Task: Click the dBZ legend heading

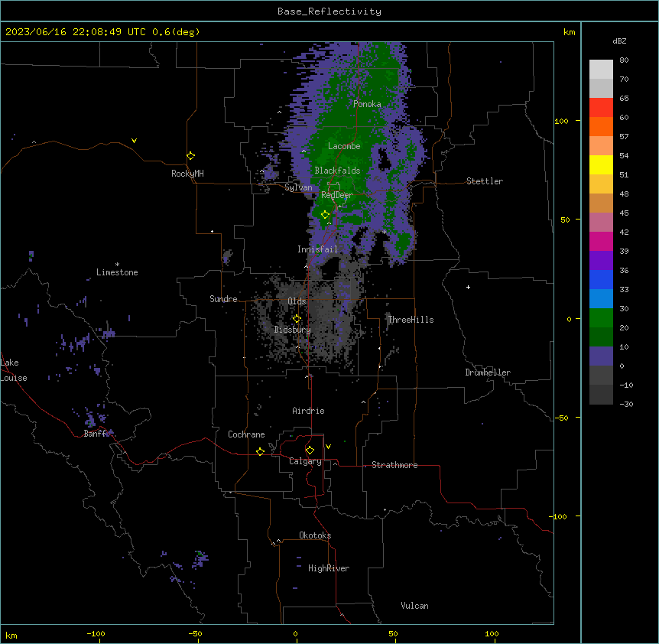Action: [619, 41]
